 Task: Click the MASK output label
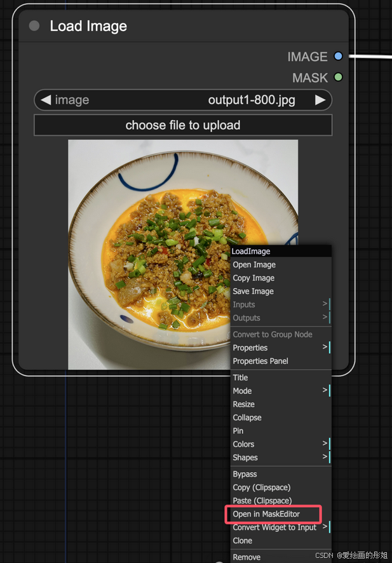coord(310,78)
